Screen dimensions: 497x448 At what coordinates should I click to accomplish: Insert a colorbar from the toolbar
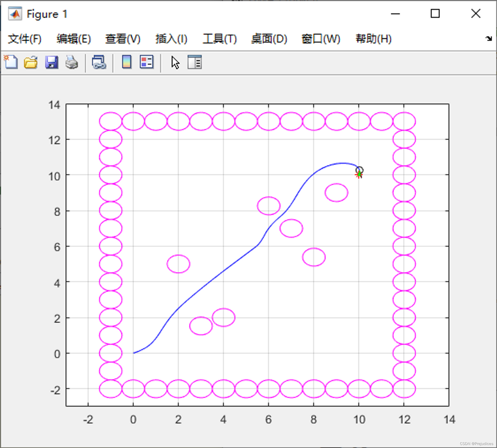127,62
